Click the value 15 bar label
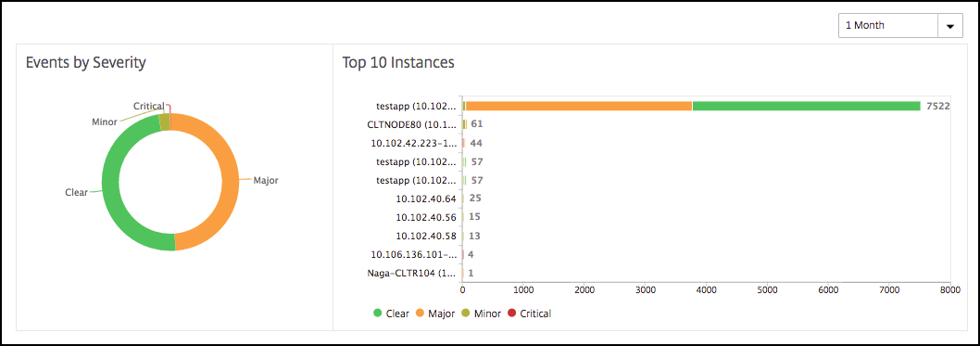Screen dimensions: 980x346 point(473,217)
